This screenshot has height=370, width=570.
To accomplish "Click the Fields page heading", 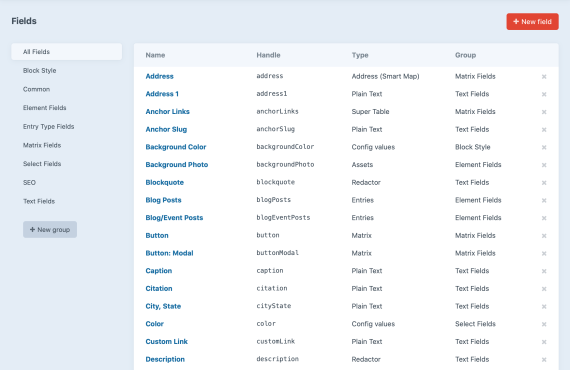I will point(24,21).
